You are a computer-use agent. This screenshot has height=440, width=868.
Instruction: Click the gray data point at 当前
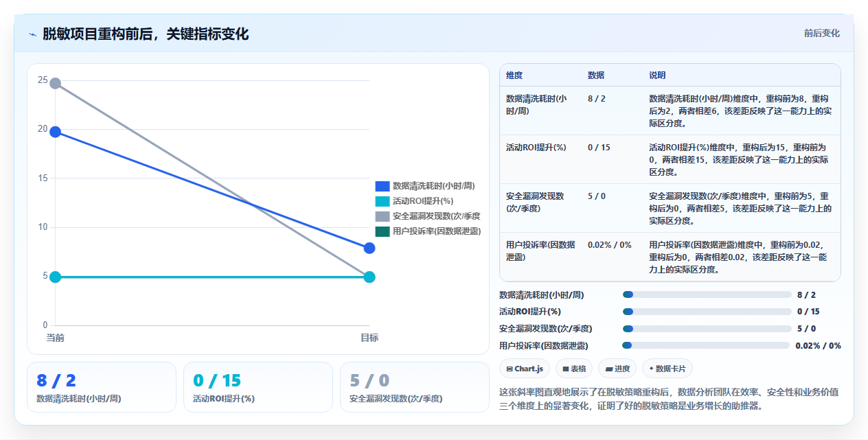56,84
